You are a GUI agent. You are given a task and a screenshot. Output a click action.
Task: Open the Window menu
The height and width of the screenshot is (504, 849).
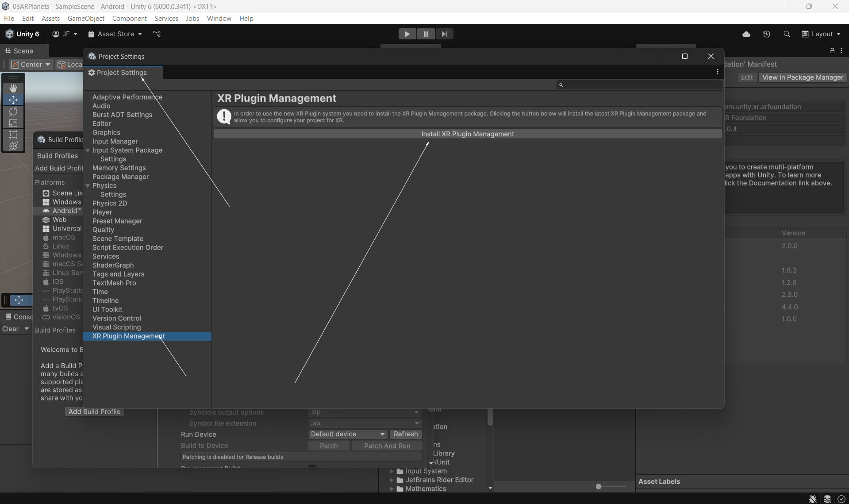click(219, 19)
